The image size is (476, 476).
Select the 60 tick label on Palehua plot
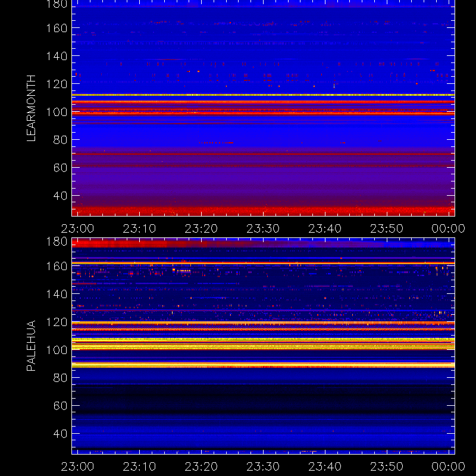(60, 406)
